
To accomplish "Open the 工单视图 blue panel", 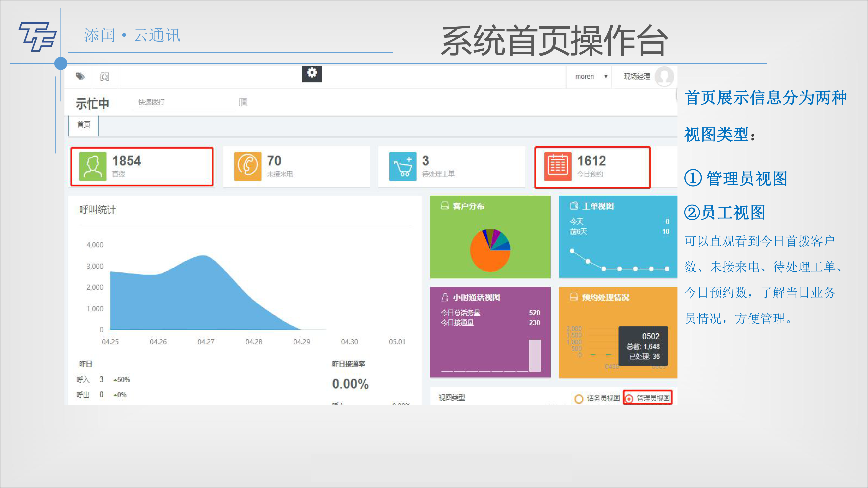I will click(x=597, y=206).
